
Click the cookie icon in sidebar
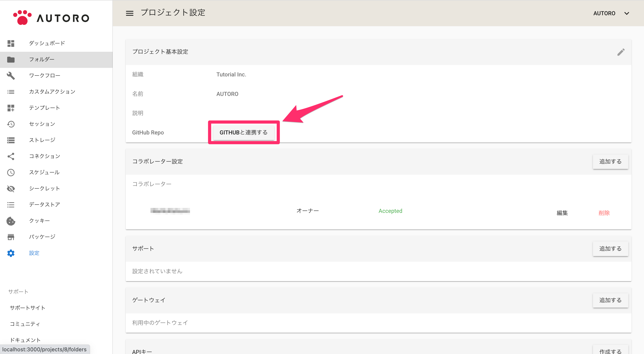11,221
